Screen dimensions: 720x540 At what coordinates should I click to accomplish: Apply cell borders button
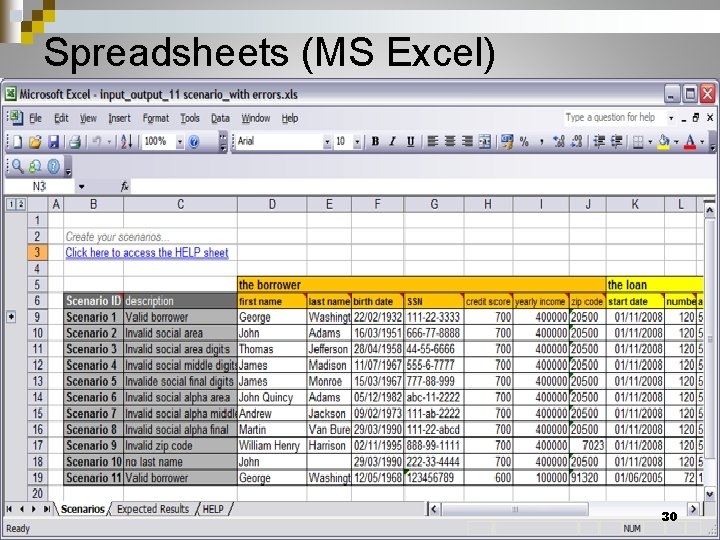[x=638, y=142]
